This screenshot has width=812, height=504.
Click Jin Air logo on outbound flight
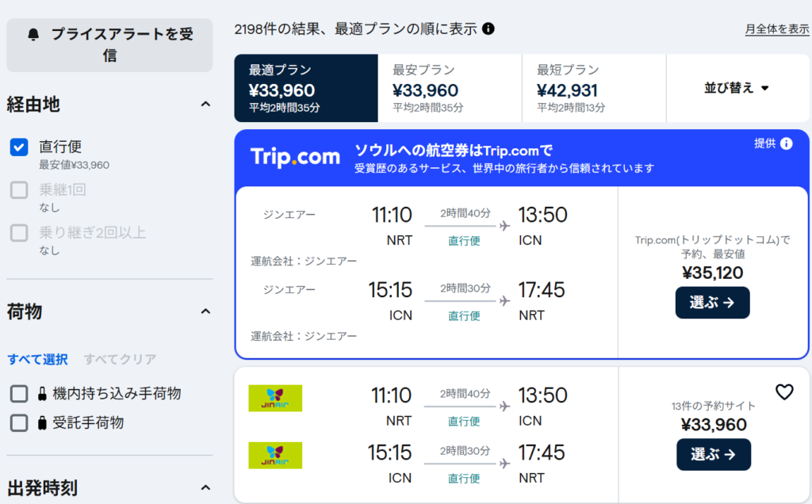click(x=275, y=398)
